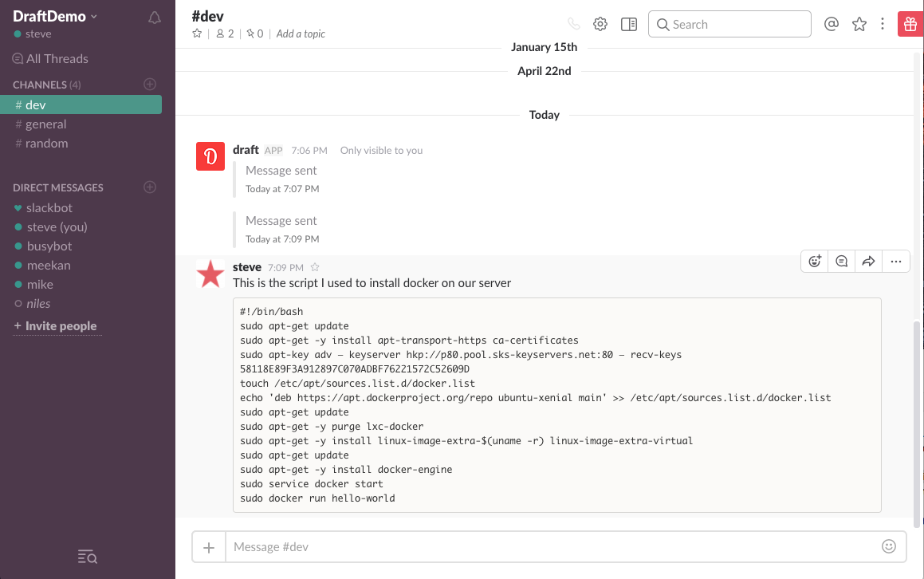
Task: Add reaction to steve's message
Action: pyautogui.click(x=815, y=261)
